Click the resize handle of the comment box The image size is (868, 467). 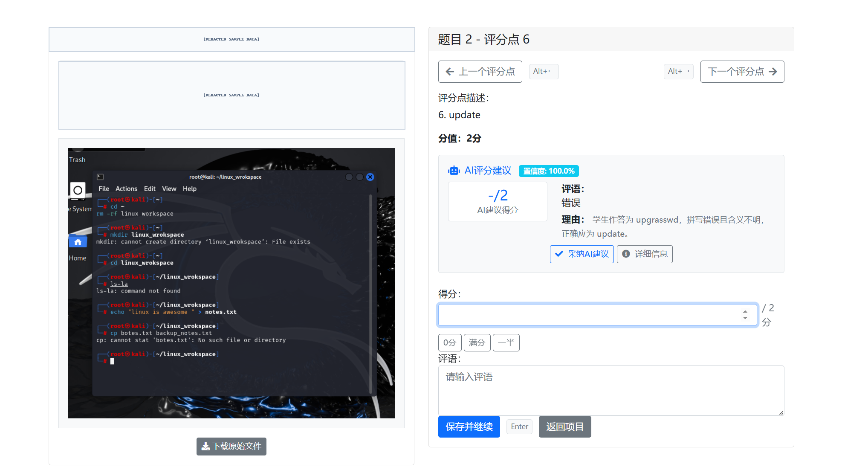[781, 412]
